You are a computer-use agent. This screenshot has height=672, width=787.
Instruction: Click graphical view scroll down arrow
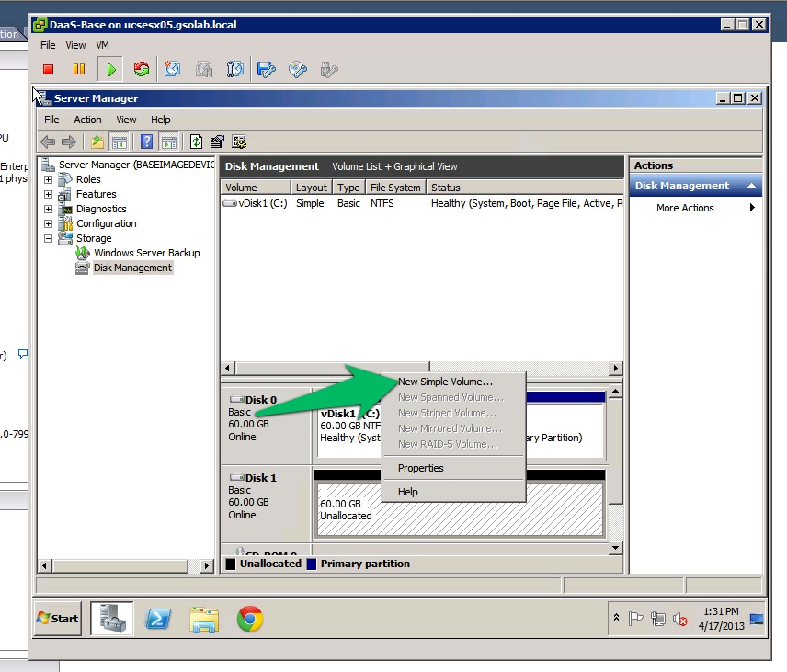click(615, 548)
